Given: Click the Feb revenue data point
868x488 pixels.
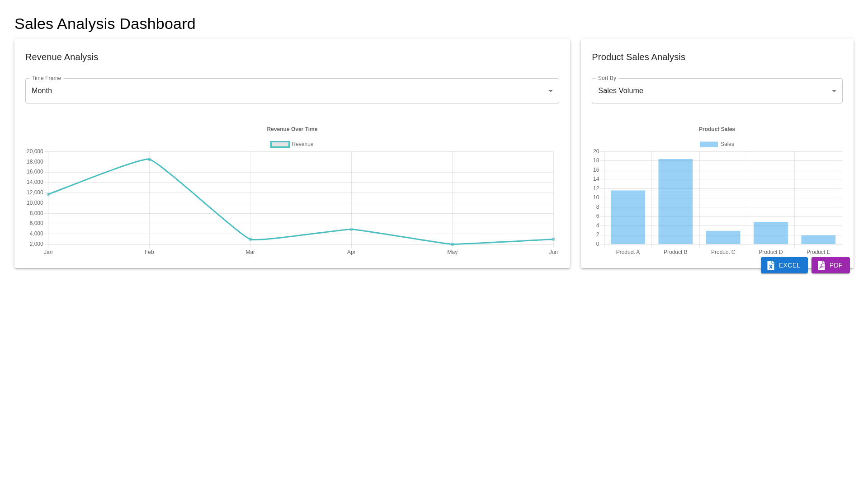Looking at the screenshot, I should point(149,159).
